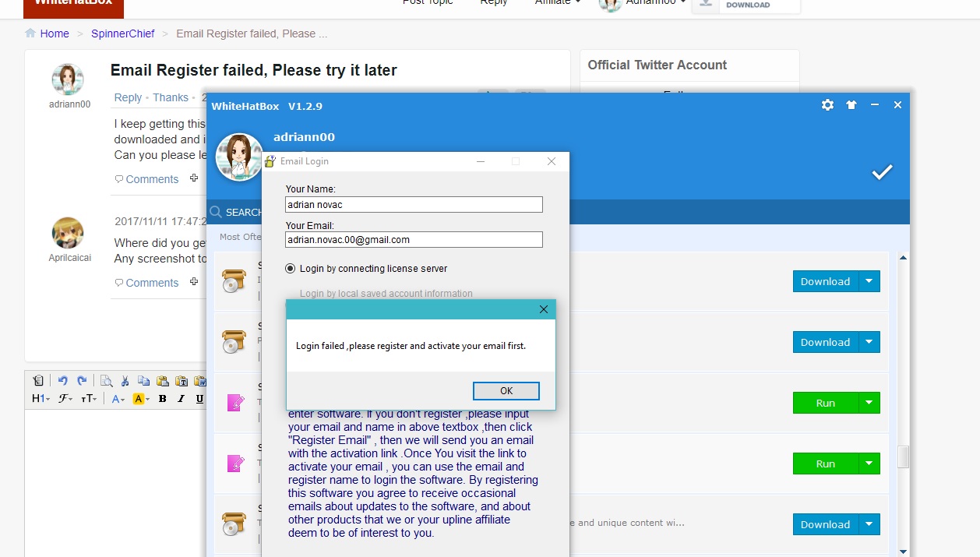980x557 pixels.
Task: Click the scissors cut icon
Action: (x=125, y=381)
